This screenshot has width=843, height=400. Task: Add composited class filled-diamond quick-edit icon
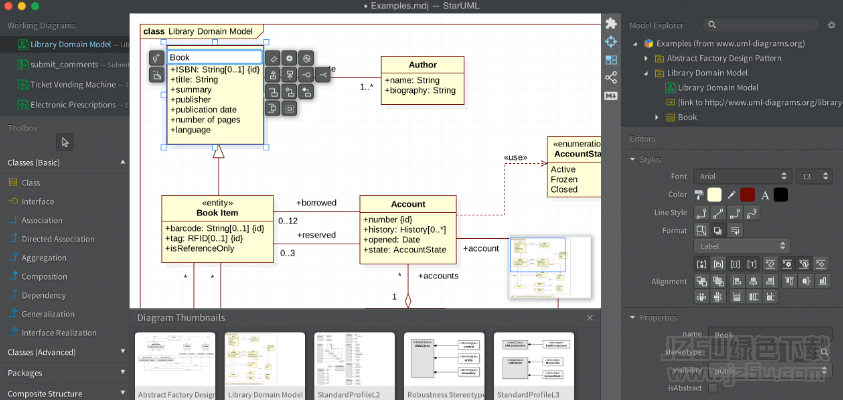click(x=306, y=91)
